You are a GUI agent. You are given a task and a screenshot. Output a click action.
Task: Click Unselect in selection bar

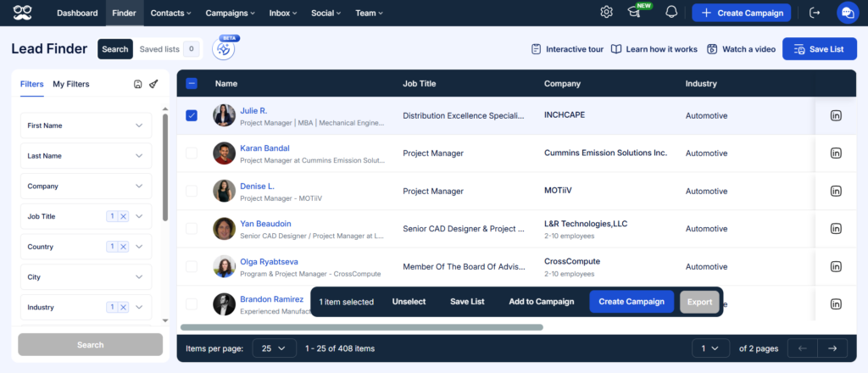[409, 302]
